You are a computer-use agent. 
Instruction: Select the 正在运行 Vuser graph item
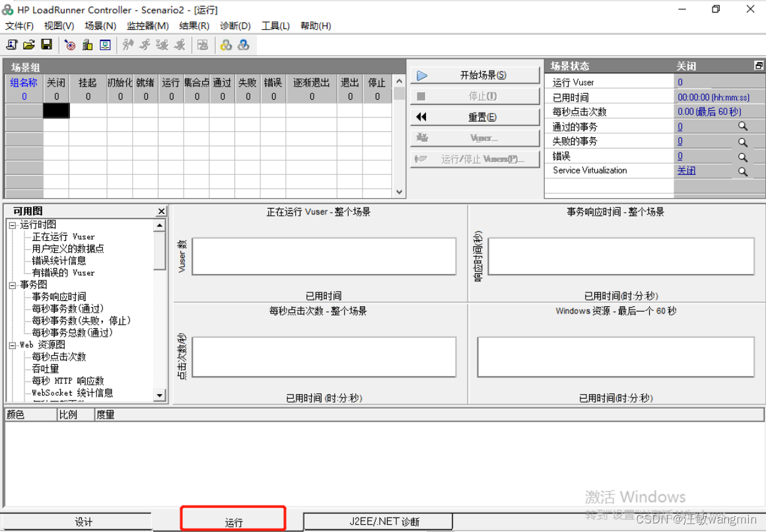click(x=63, y=236)
